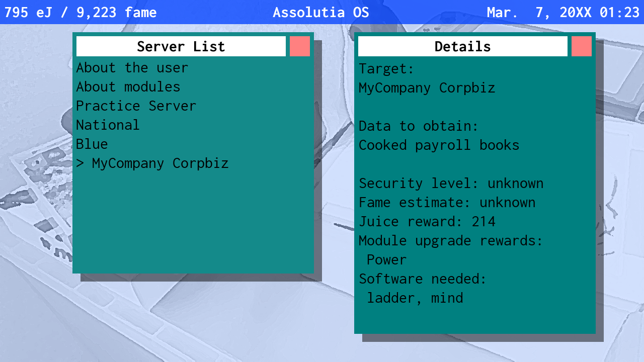The width and height of the screenshot is (644, 362).
Task: Click the Juice reward line
Action: coord(427,222)
